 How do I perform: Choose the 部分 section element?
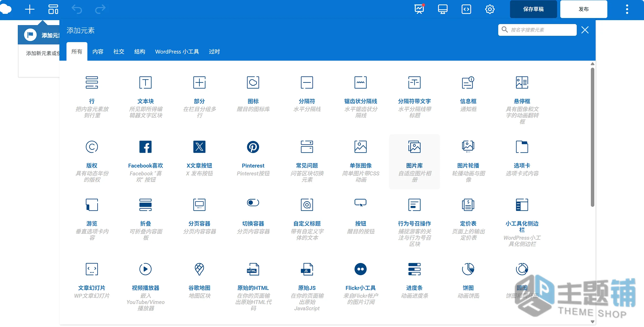tap(199, 97)
